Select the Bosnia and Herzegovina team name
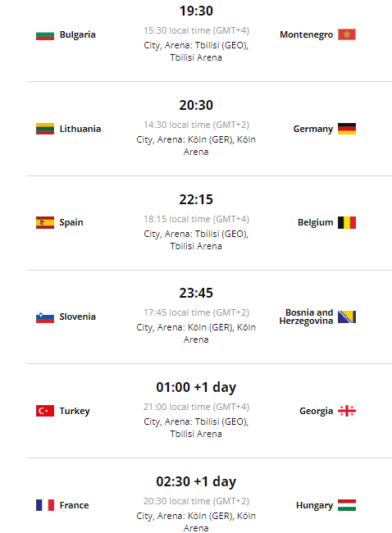The width and height of the screenshot is (392, 533). pos(307,317)
